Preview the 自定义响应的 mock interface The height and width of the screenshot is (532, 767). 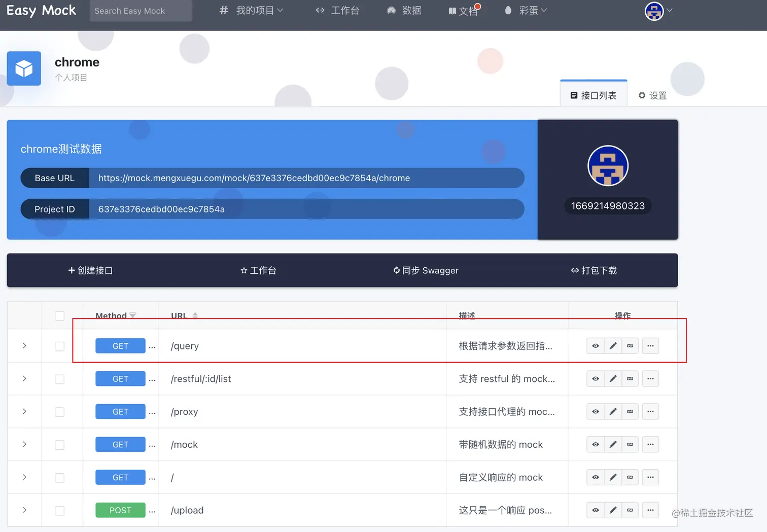click(596, 477)
